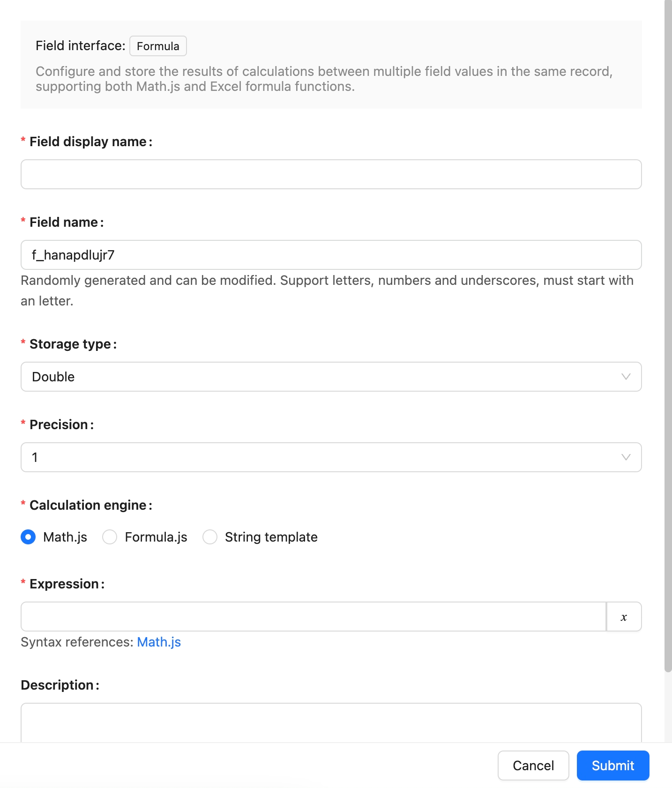Click the String template label text
The image size is (672, 788).
(x=271, y=537)
